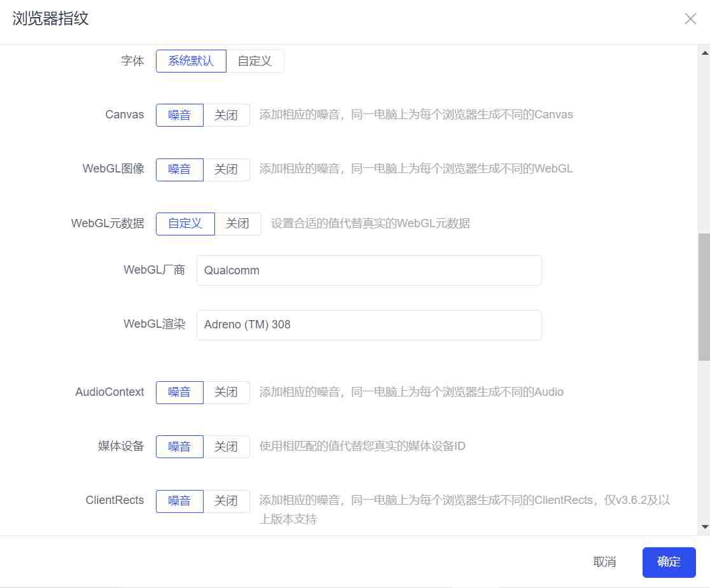Set 媒体设备 to 噪音
The height and width of the screenshot is (588, 710).
click(x=179, y=447)
